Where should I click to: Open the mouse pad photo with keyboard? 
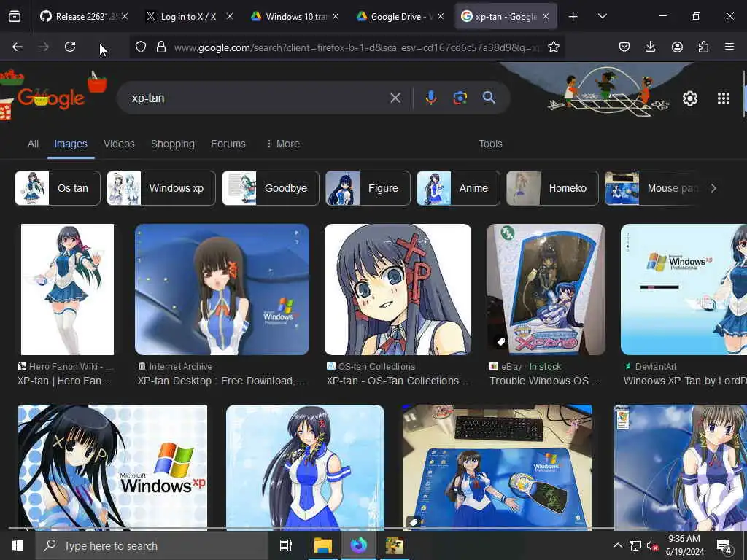[x=497, y=467]
